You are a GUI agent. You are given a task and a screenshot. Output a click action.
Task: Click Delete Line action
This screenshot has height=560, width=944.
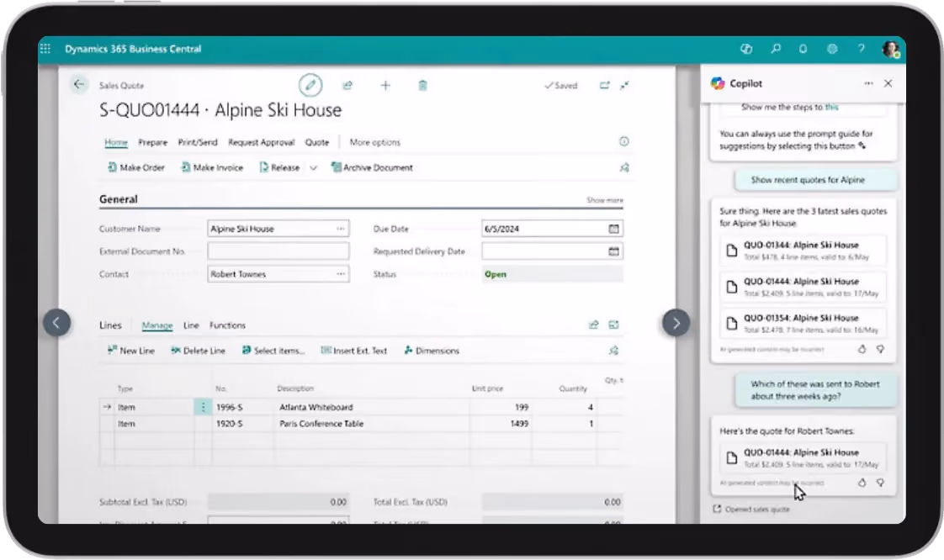point(198,351)
